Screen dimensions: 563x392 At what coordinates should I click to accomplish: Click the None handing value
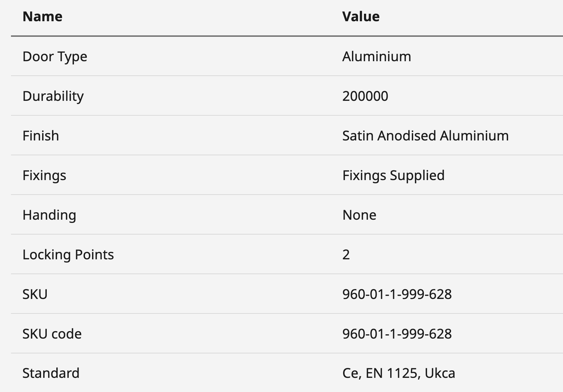click(359, 215)
